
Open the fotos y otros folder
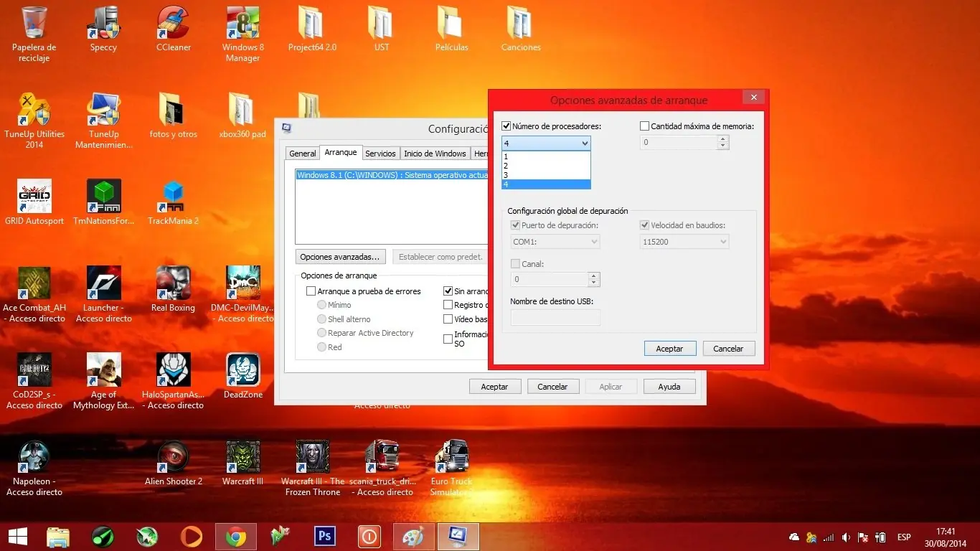point(174,116)
